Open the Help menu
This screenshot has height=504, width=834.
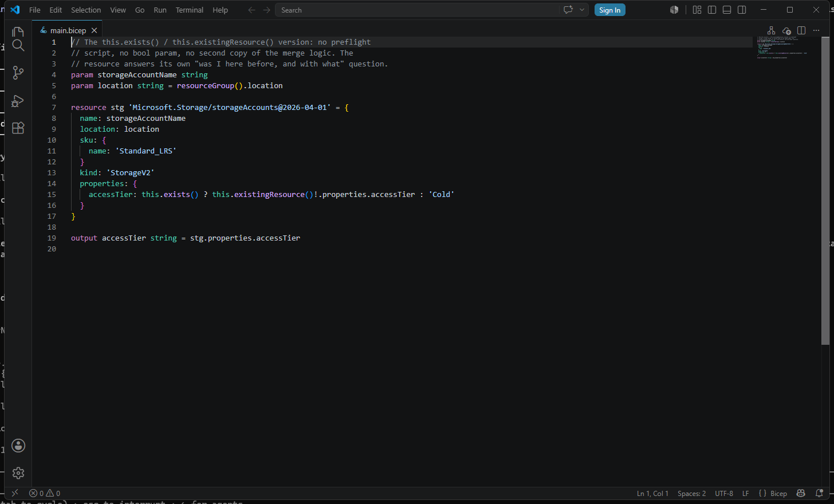point(220,10)
